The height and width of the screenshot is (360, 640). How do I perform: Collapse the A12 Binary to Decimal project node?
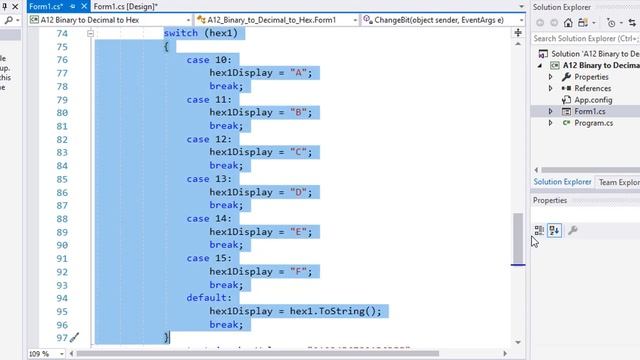(x=540, y=65)
